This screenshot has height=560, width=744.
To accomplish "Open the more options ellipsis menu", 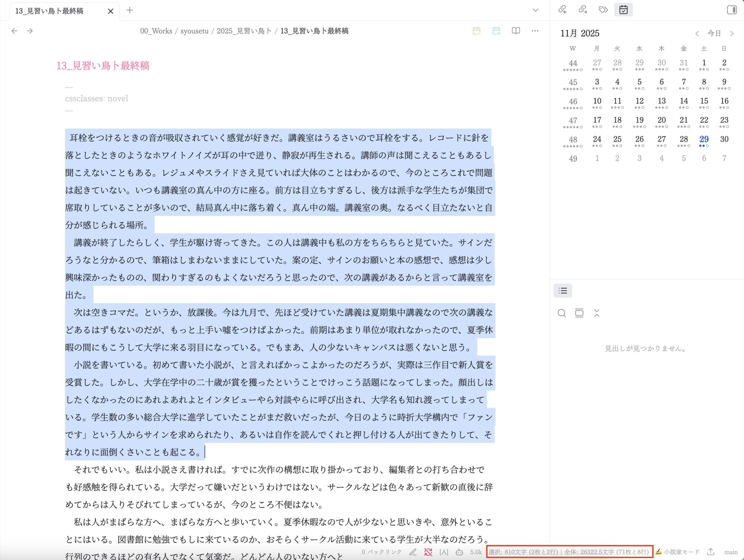I will pyautogui.click(x=535, y=30).
